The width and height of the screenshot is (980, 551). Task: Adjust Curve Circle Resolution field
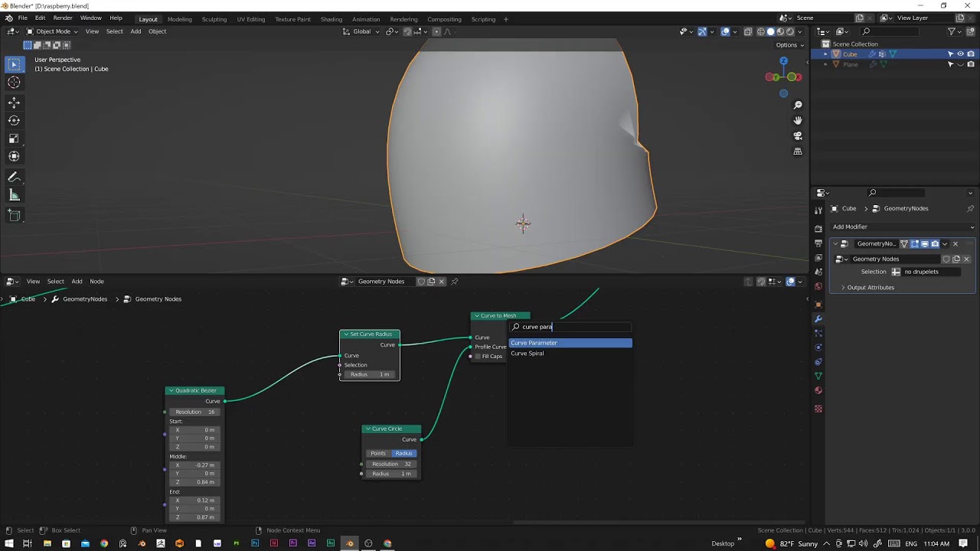pos(390,464)
